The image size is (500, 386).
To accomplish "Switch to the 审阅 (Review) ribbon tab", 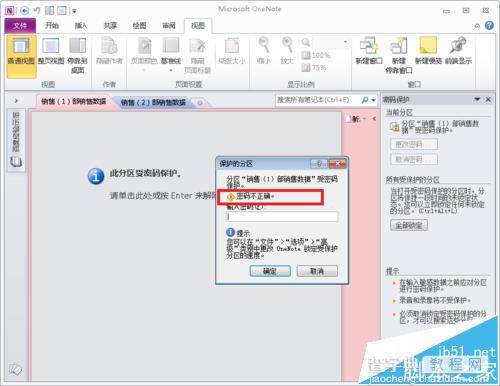I will point(169,26).
